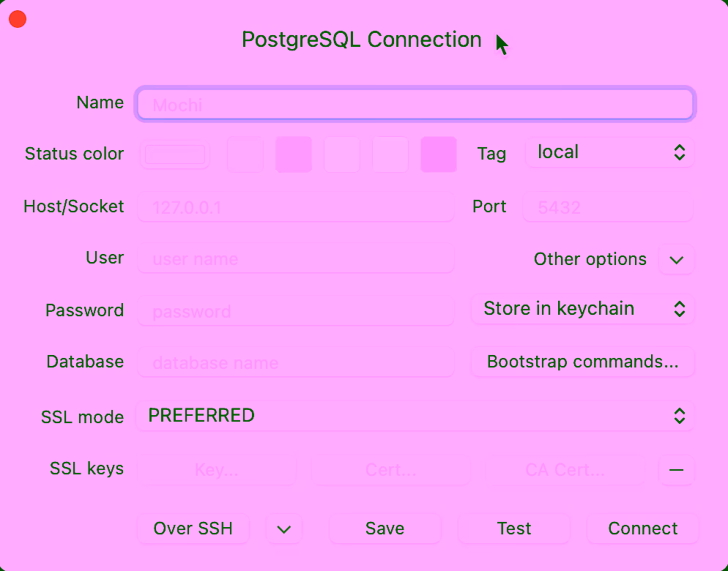Viewport: 728px width, 571px height.
Task: Click the CA Cert button
Action: (565, 470)
